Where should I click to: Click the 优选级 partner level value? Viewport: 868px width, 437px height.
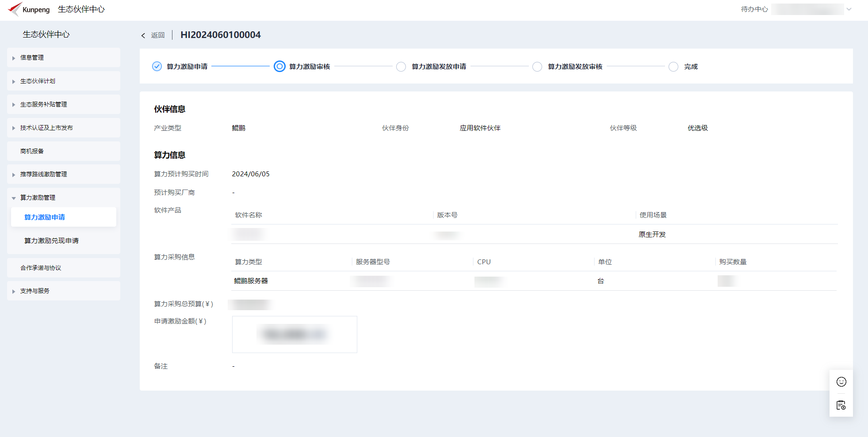tap(698, 128)
